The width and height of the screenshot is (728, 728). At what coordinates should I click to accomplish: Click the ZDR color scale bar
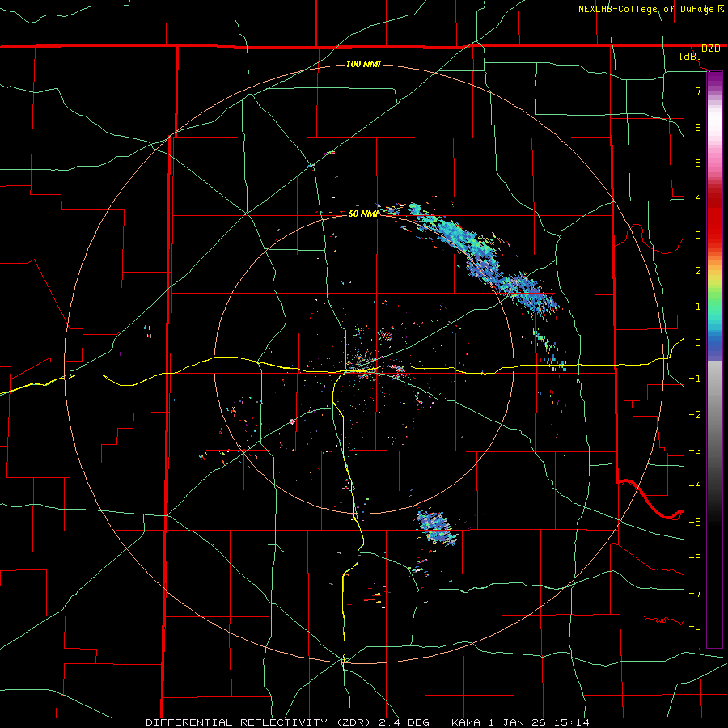coord(714,359)
